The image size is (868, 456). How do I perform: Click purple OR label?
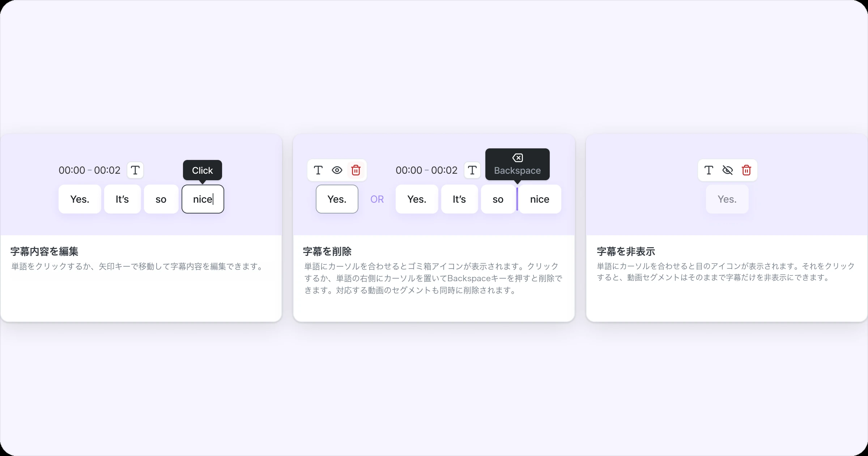[x=377, y=199]
